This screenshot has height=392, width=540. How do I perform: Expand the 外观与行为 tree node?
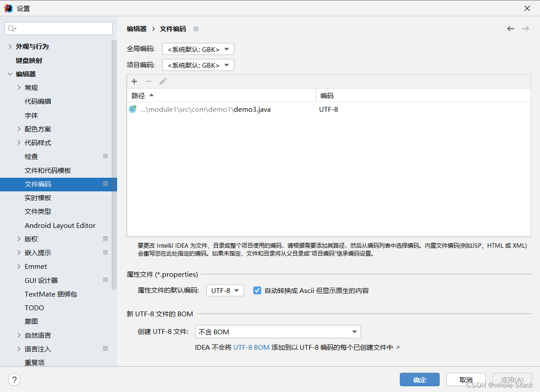point(10,46)
